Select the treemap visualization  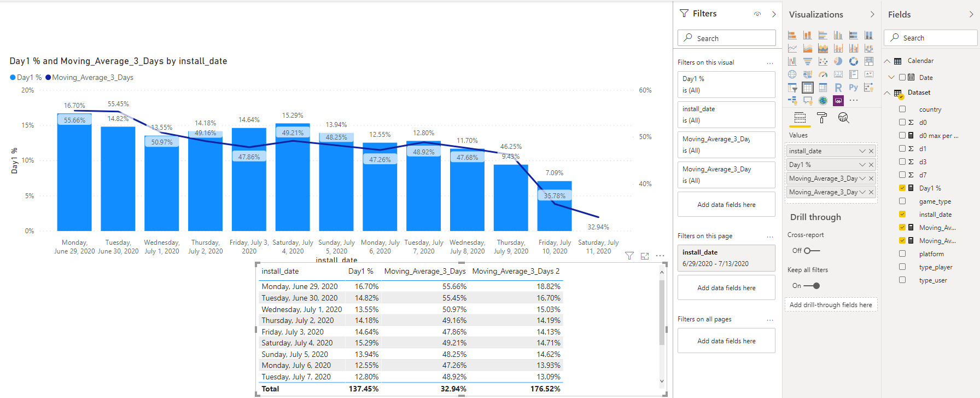click(868, 61)
